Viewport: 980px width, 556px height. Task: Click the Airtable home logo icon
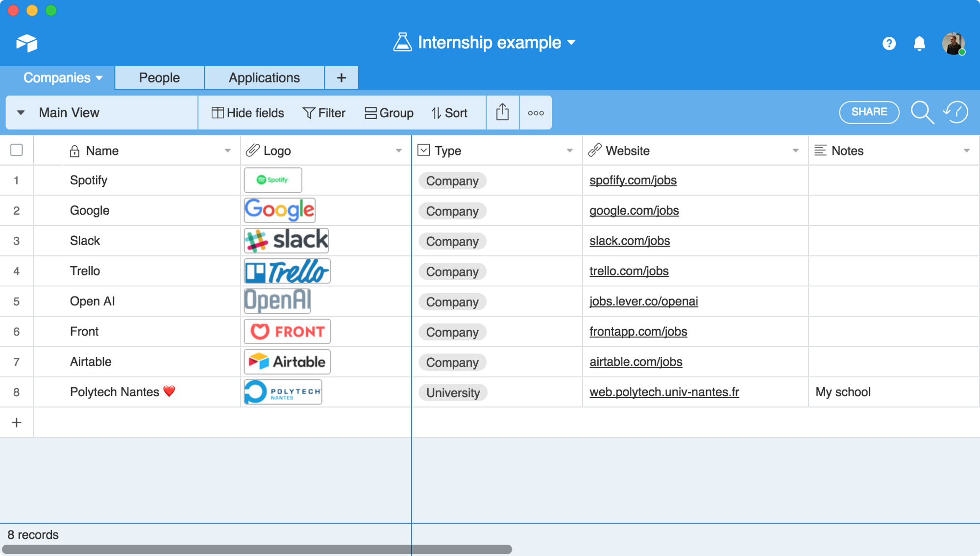coord(26,43)
